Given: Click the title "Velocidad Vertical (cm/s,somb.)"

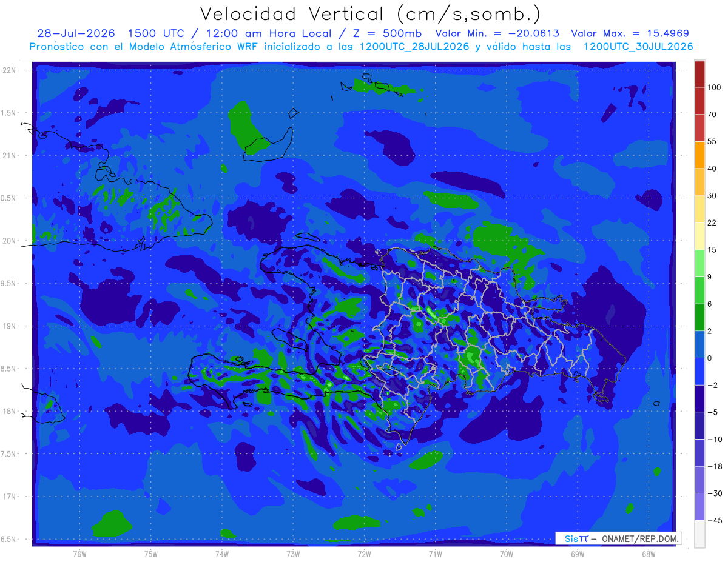Looking at the screenshot, I should 369,14.
